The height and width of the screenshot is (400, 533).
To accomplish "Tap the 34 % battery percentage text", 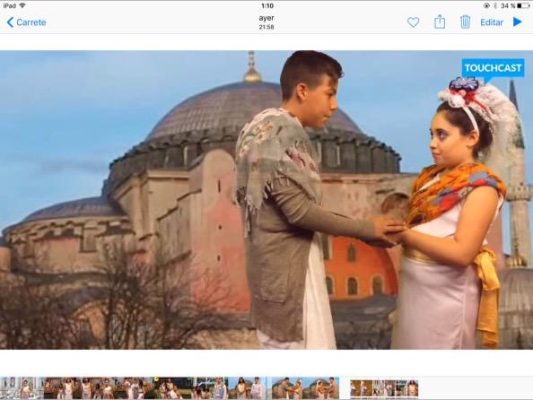I will [x=508, y=6].
